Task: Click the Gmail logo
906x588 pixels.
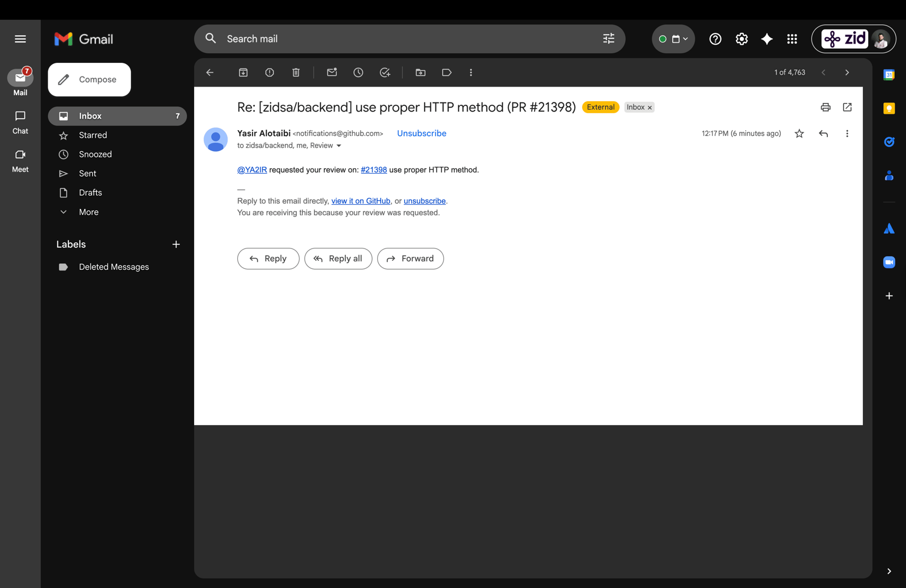Action: click(x=84, y=39)
